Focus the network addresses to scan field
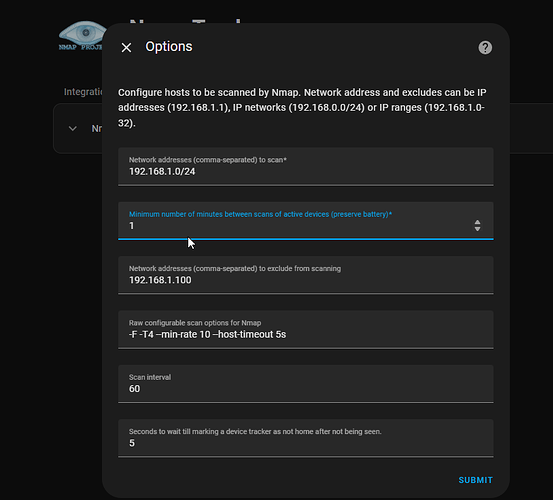 click(305, 166)
